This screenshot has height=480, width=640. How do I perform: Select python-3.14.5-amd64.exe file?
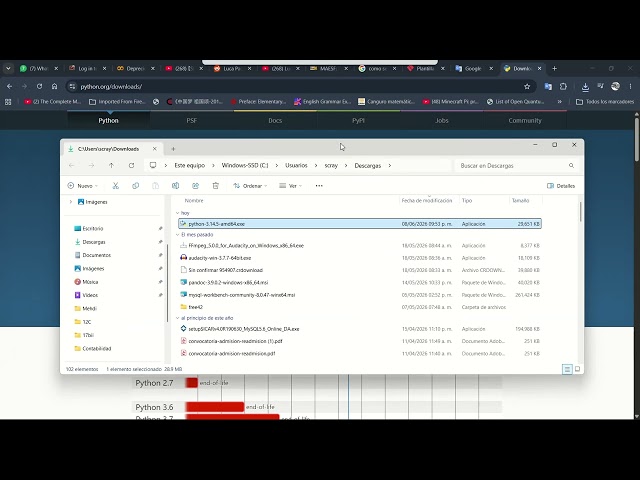(x=360, y=224)
